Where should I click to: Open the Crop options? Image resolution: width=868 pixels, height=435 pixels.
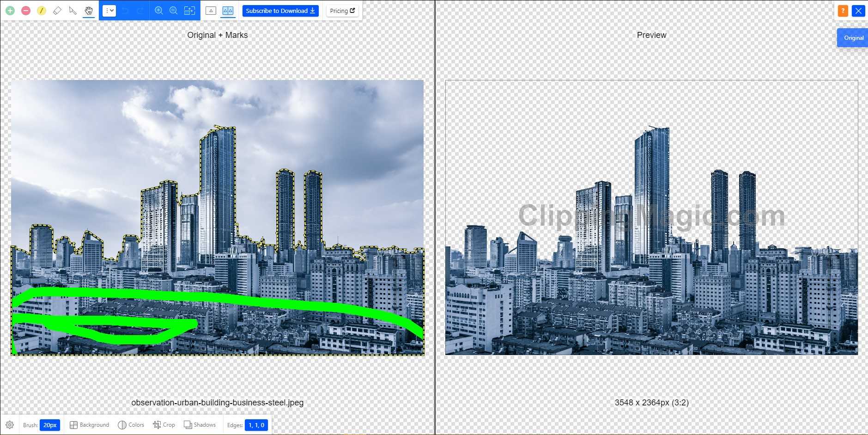coord(164,425)
